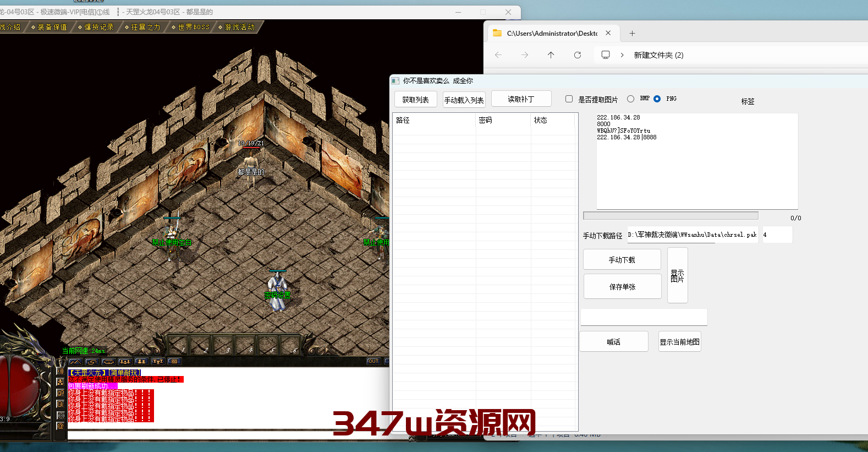Click the small field containing 4
Screen dimensions: 868x452
(x=777, y=235)
